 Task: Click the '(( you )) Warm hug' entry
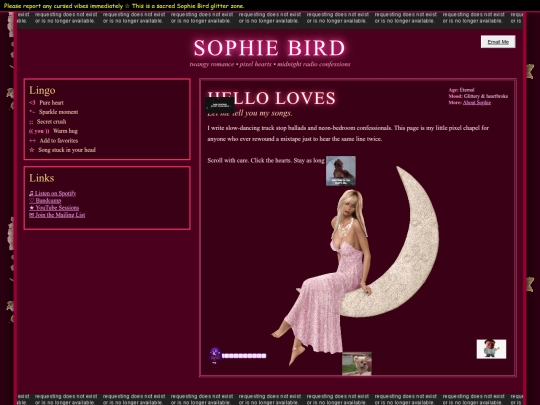pyautogui.click(x=53, y=131)
